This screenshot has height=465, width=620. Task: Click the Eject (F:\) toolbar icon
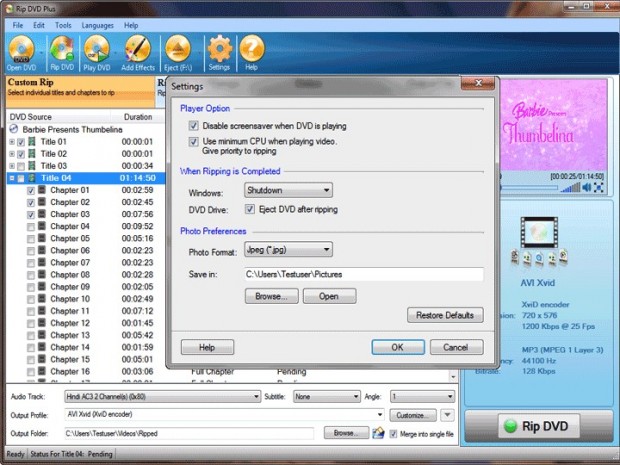tap(178, 53)
